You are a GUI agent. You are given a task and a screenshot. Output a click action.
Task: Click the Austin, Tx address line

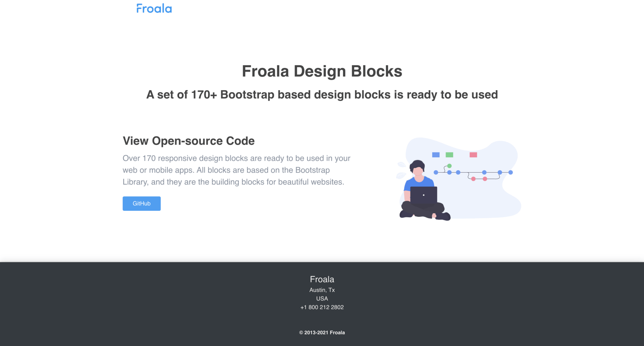[322, 290]
